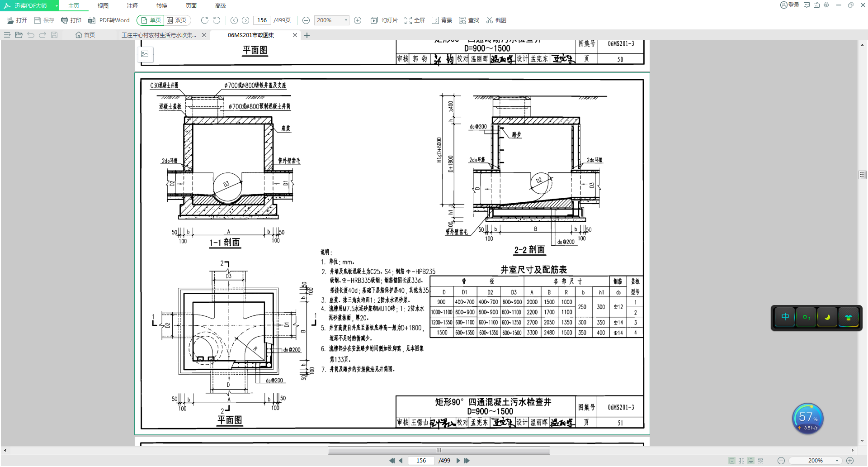Screen dimensions: 868x467
Task: Edit the page number field showing 156
Action: tap(262, 20)
